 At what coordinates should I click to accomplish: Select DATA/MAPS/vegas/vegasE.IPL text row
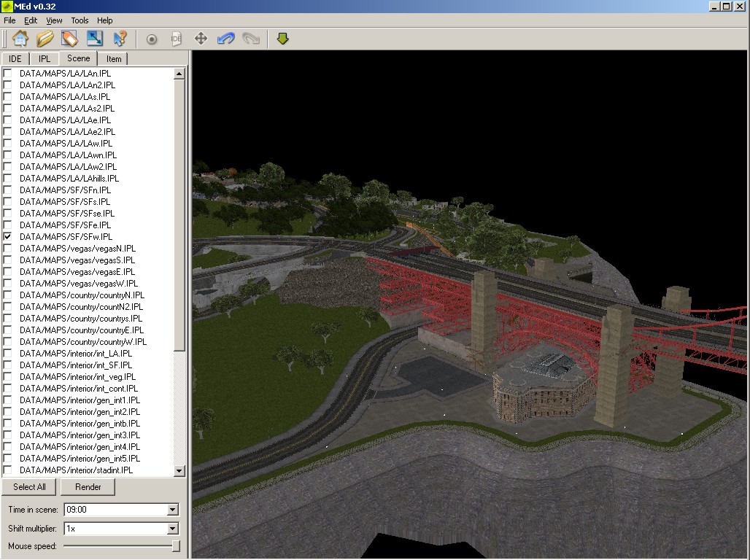[x=77, y=272]
